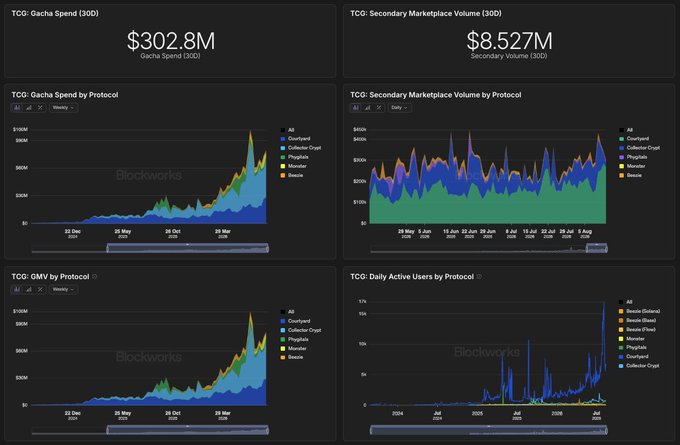Screen dimensions: 680x445
Task: Click info icon beside GMV by Protocol title
Action: [x=95, y=277]
